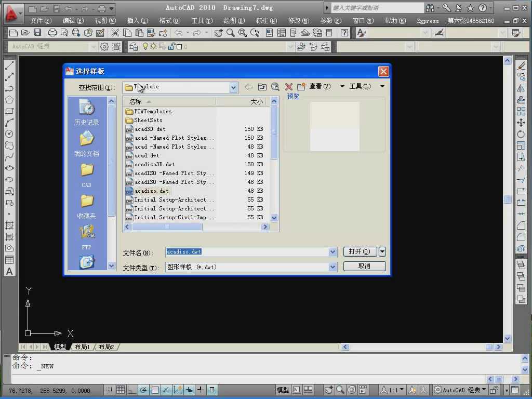Image resolution: width=532 pixels, height=399 pixels.
Task: Expand the Tools menu arrow in dialog
Action: tap(382, 87)
